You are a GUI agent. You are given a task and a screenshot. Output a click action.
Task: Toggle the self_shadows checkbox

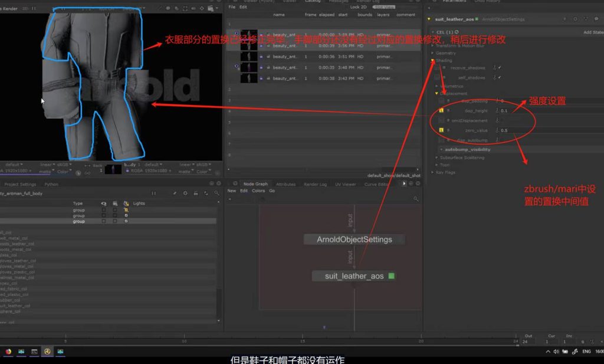pos(498,77)
